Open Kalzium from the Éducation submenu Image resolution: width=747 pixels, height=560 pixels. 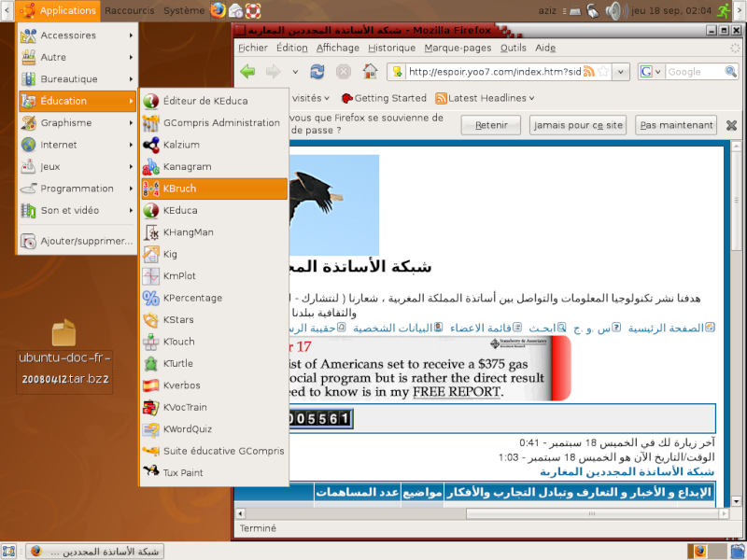(x=214, y=145)
